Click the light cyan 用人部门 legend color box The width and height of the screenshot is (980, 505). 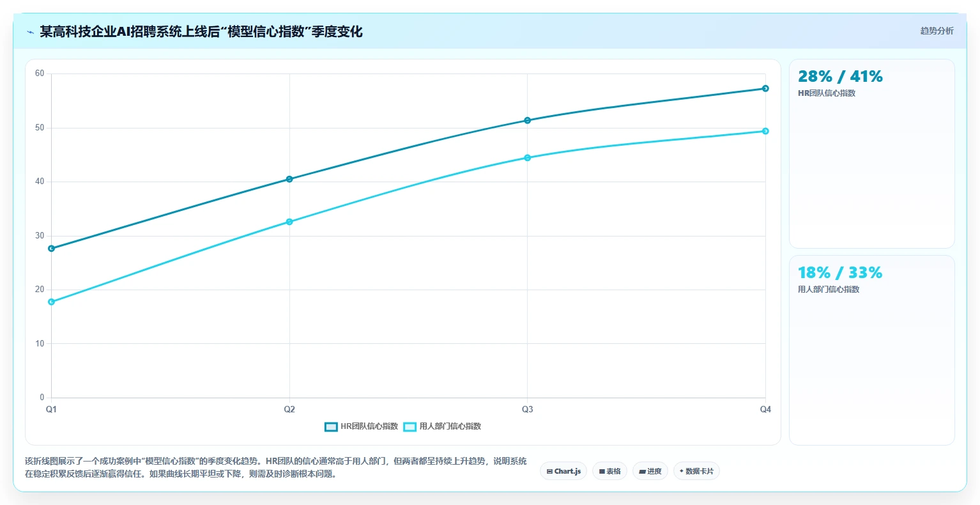pos(410,426)
